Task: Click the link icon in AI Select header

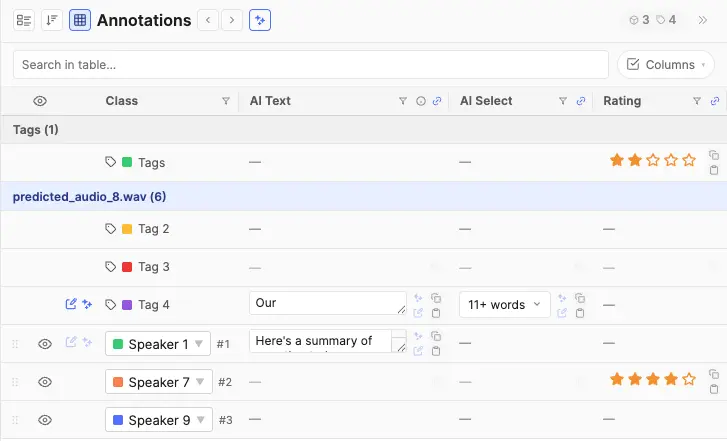Action: click(x=581, y=101)
